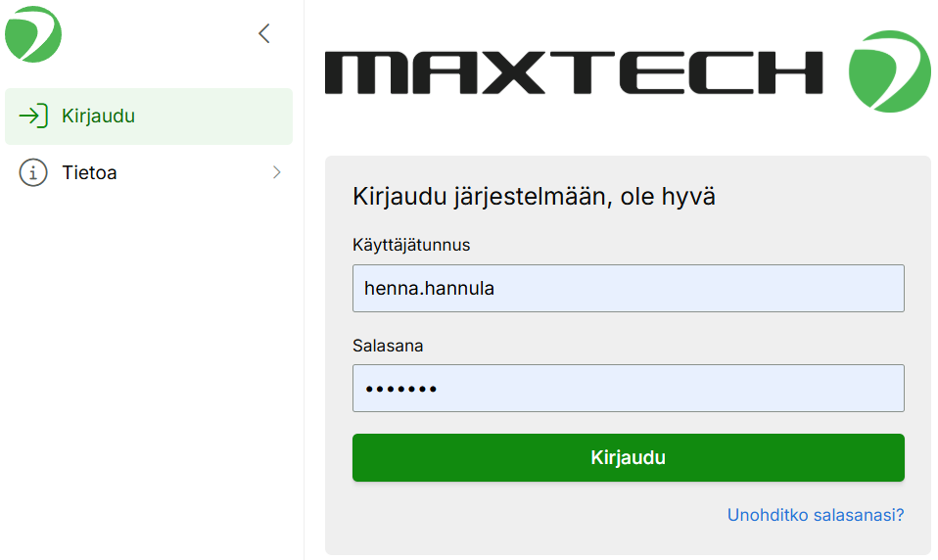This screenshot has height=560, width=938.
Task: Collapse the sidebar with the left chevron
Action: click(x=263, y=34)
